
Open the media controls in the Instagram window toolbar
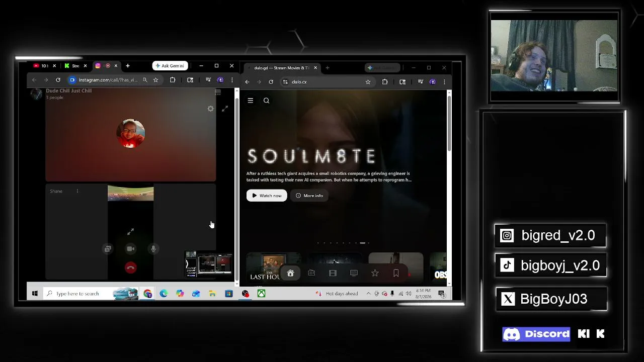(x=208, y=80)
